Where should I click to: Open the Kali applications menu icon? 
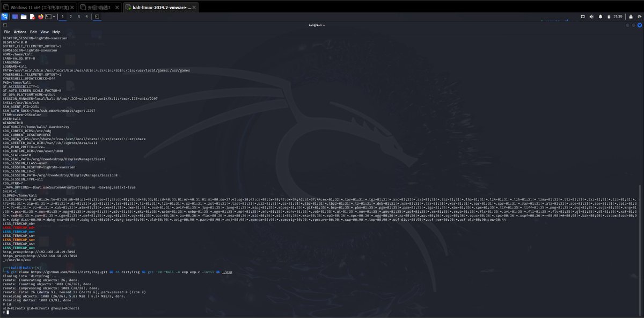[x=4, y=17]
